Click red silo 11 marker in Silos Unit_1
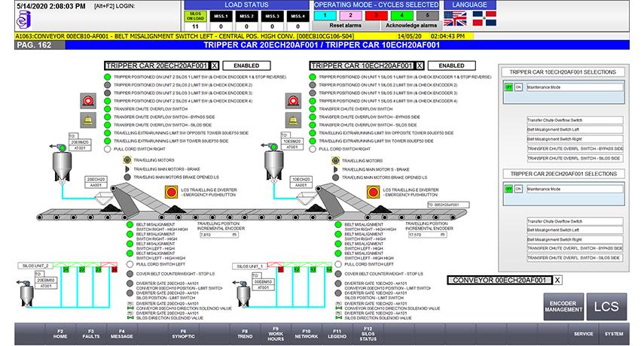The width and height of the screenshot is (644, 346). click(281, 269)
